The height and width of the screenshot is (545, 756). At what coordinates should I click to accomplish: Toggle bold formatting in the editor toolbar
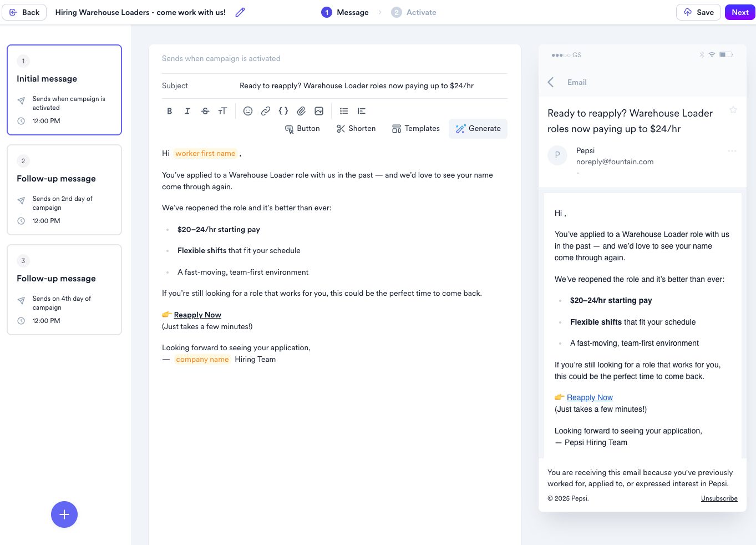[x=170, y=111]
